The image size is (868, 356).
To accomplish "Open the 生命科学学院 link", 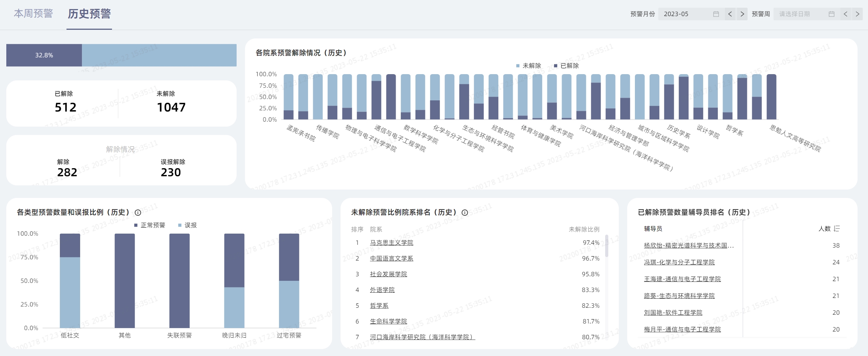I will 388,321.
